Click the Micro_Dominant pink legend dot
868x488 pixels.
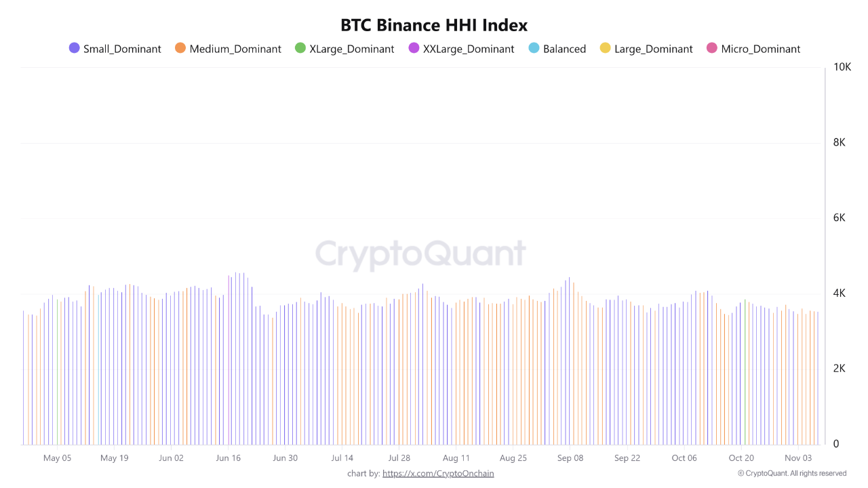coord(712,48)
